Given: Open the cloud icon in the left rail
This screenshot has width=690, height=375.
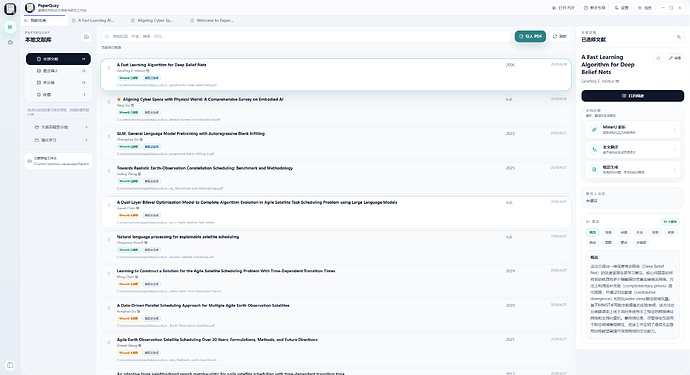Looking at the screenshot, I should pos(10,42).
